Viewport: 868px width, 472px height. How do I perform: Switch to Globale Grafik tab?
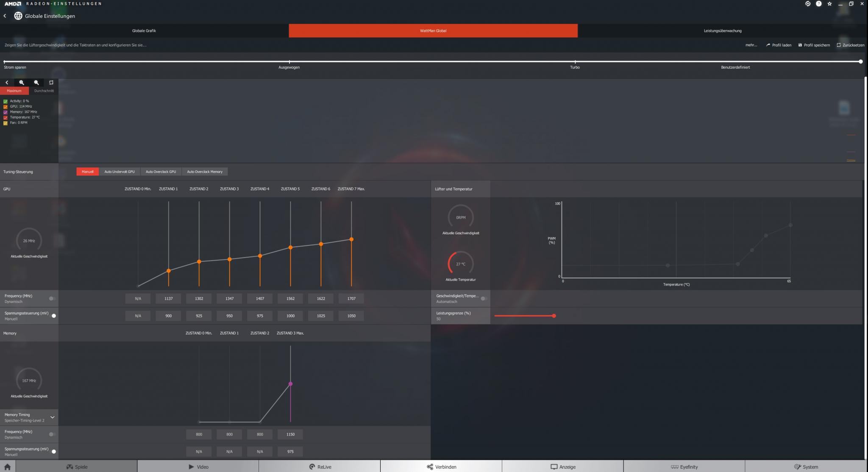pos(144,31)
